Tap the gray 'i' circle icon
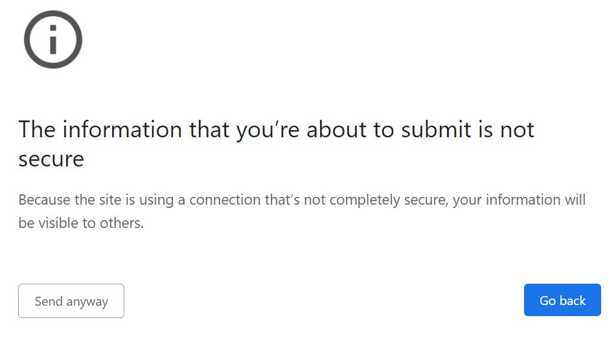 [53, 40]
